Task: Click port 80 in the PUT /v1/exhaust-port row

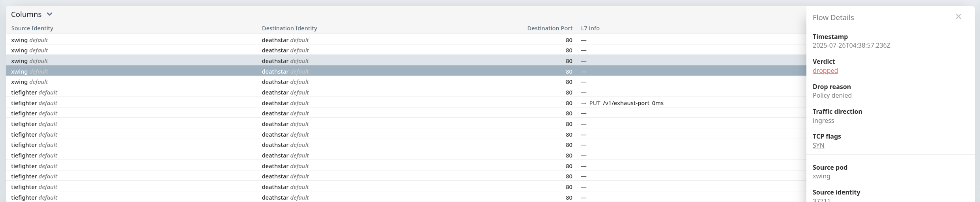Action: tap(569, 103)
